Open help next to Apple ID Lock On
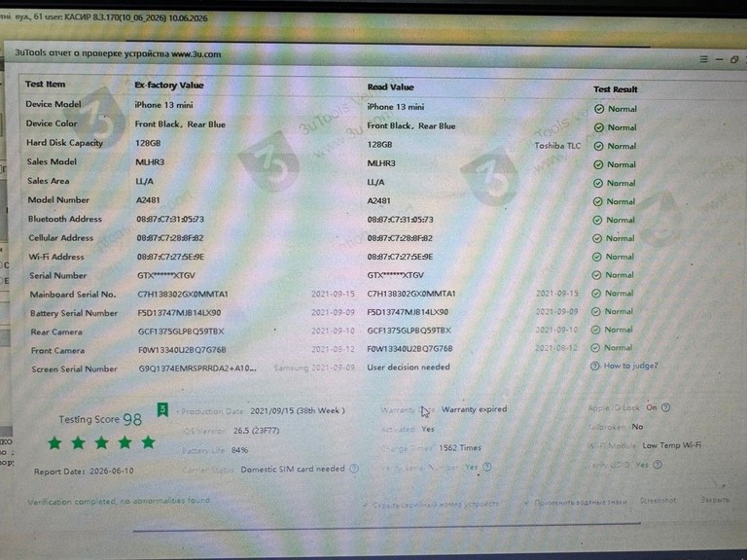Image resolution: width=747 pixels, height=560 pixels. (x=666, y=407)
